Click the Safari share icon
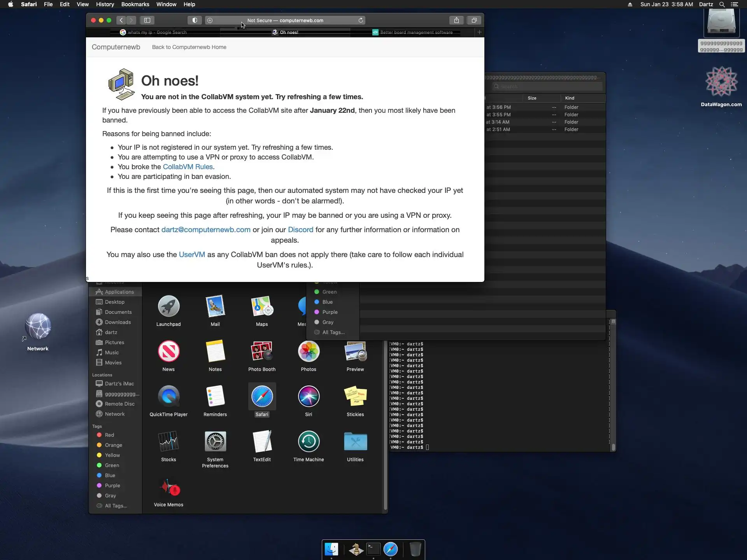This screenshot has height=560, width=747. [x=456, y=20]
